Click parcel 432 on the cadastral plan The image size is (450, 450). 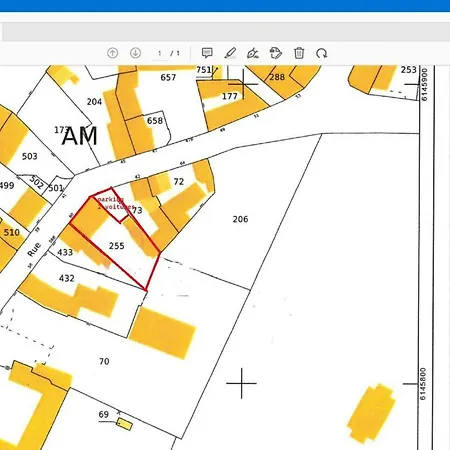67,278
